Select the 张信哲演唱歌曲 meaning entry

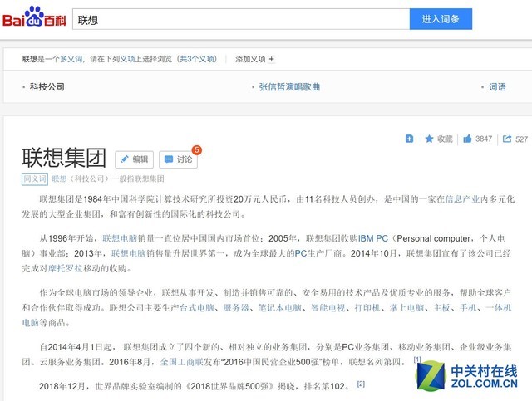pyautogui.click(x=289, y=87)
